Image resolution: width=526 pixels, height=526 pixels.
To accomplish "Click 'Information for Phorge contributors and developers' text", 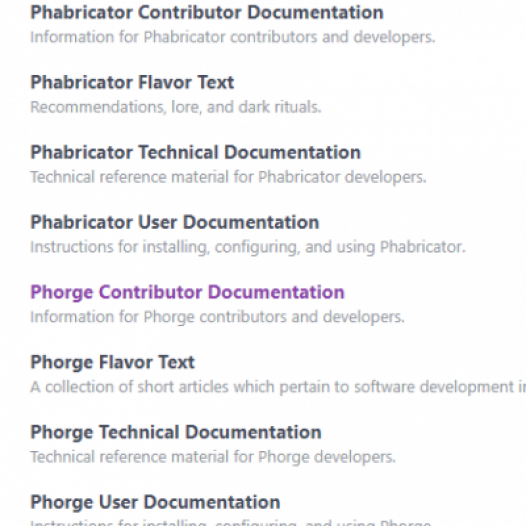I will [217, 317].
